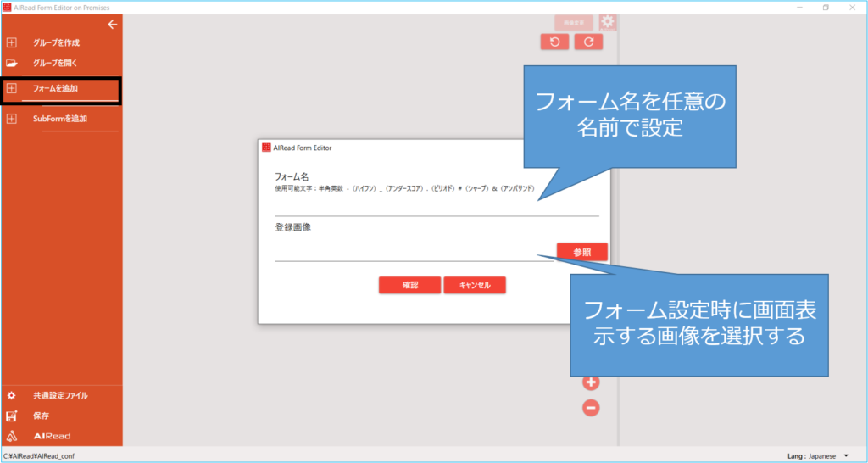Select 保存 in the sidebar

click(41, 416)
